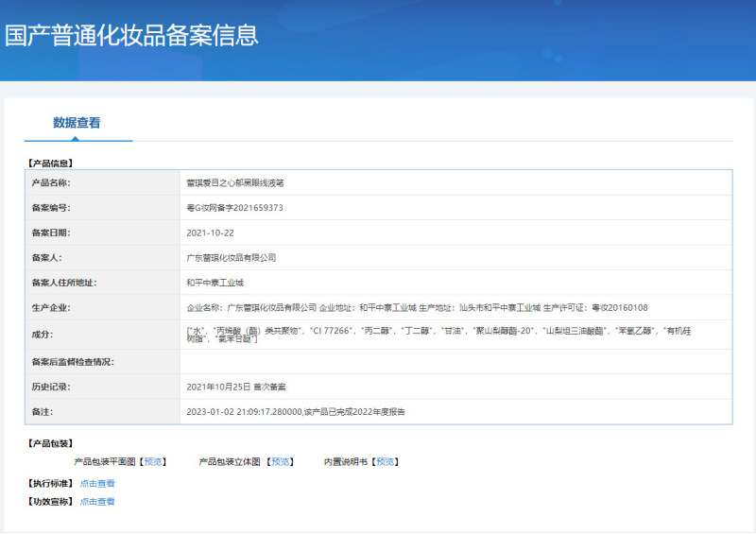Switch to the 数据查看 tab
The width and height of the screenshot is (756, 534).
77,123
